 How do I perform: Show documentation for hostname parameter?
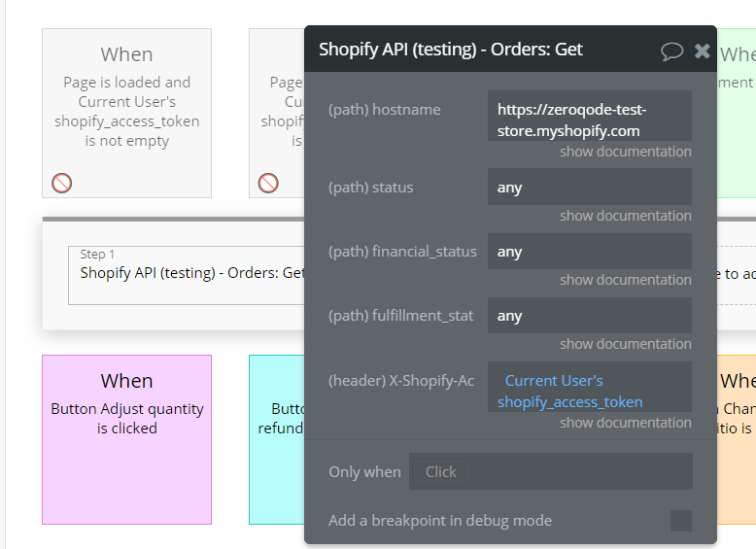pyautogui.click(x=626, y=152)
